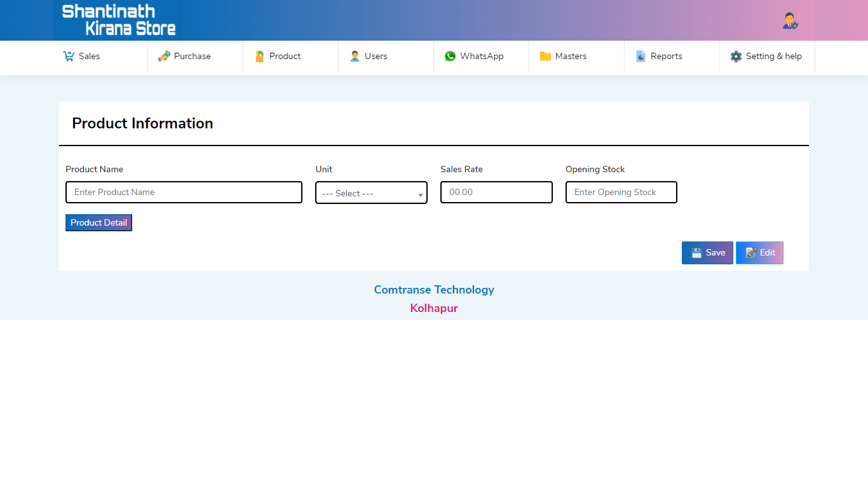Focus the Sales Rate input field
The width and height of the screenshot is (868, 488).
496,192
